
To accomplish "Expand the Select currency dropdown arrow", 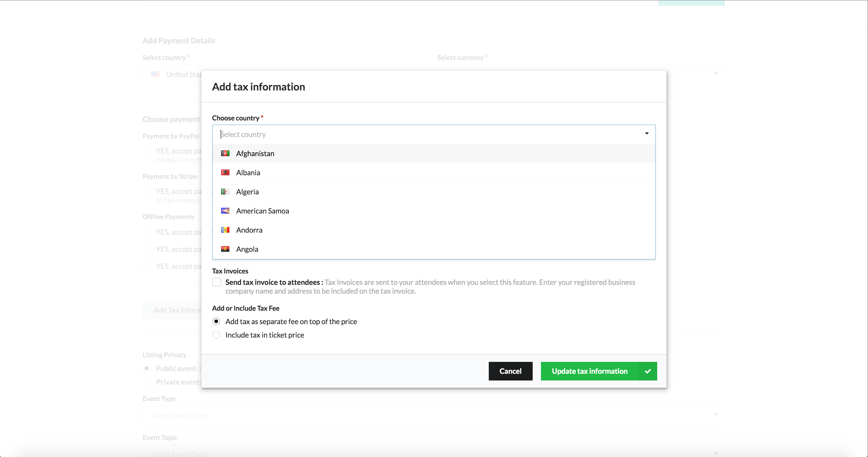I will coord(716,73).
